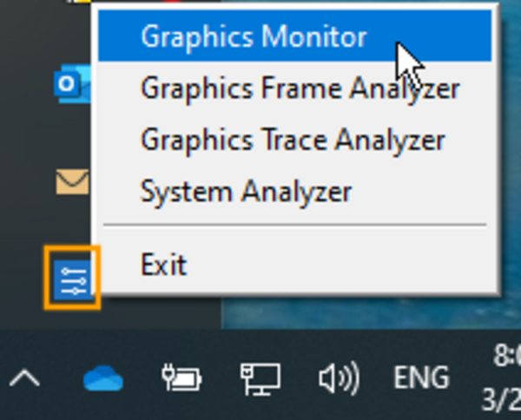Switch input language via ENG indicator
Image resolution: width=521 pixels, height=420 pixels.
click(x=421, y=378)
